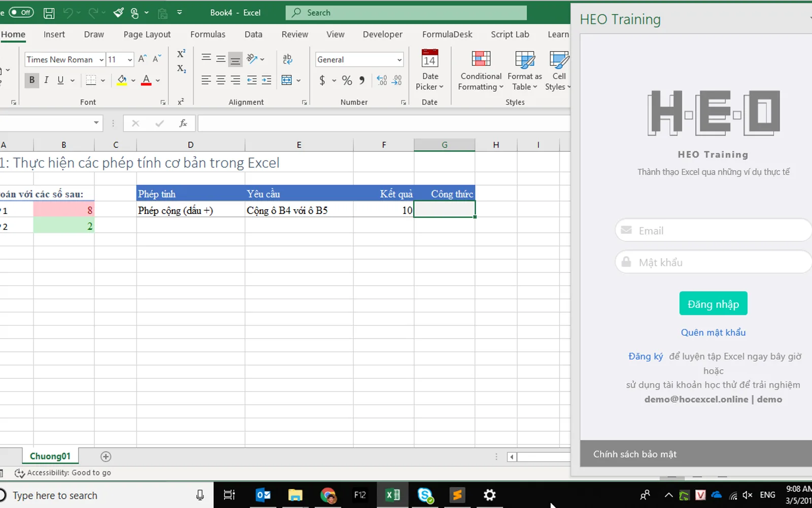The image size is (812, 508).
Task: Click Decrease Indent icon
Action: pos(252,80)
